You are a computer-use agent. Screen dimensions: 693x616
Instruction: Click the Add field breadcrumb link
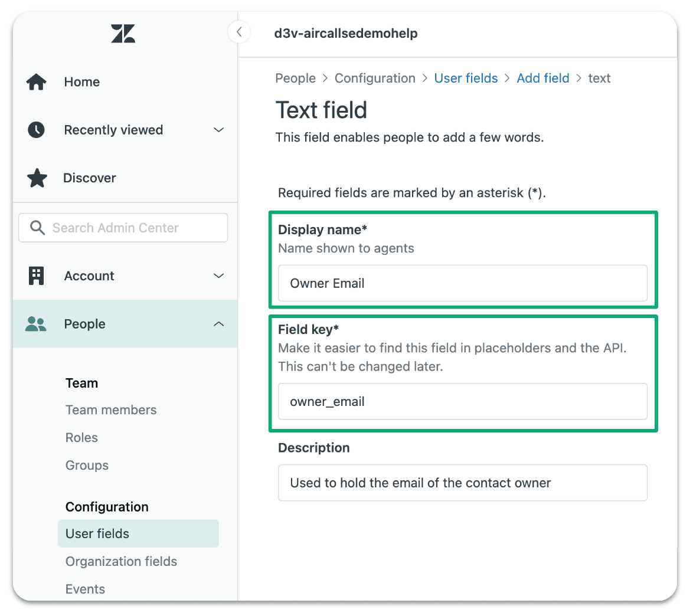tap(543, 78)
